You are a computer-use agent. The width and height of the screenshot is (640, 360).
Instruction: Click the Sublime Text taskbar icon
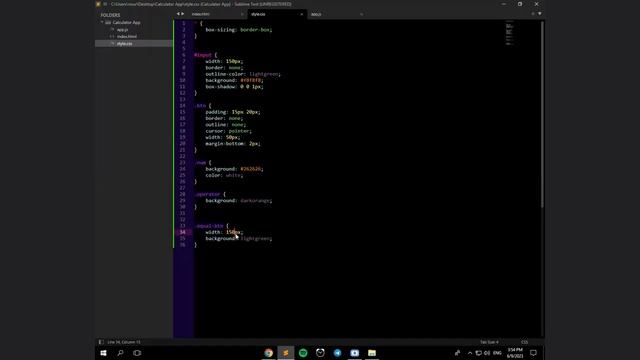click(286, 353)
